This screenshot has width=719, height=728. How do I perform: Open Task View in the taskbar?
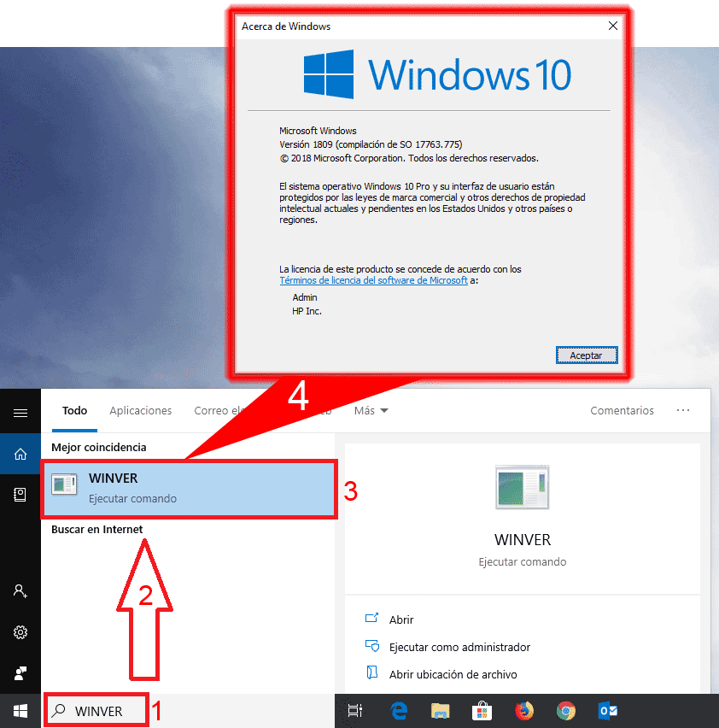[x=355, y=710]
